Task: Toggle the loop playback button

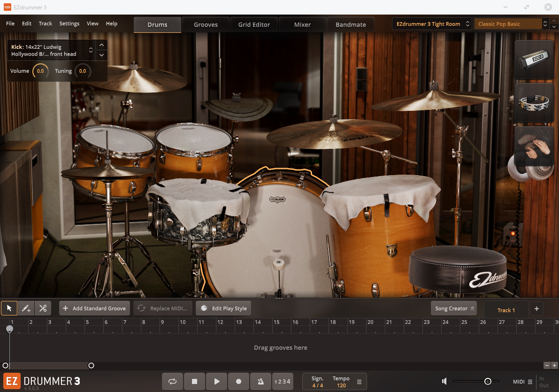Action: point(172,382)
